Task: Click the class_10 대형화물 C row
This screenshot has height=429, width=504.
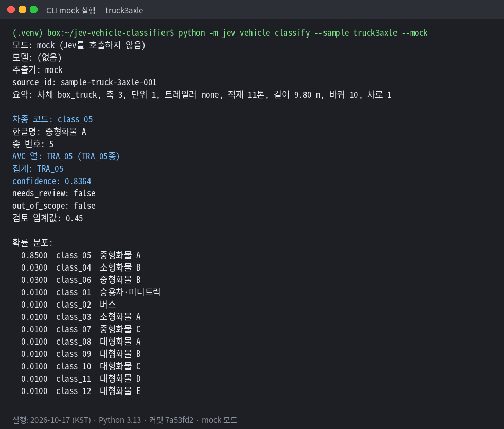Action: [81, 366]
